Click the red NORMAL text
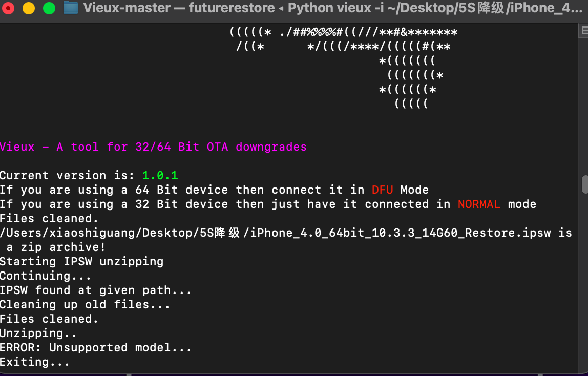This screenshot has width=588, height=376. (479, 204)
